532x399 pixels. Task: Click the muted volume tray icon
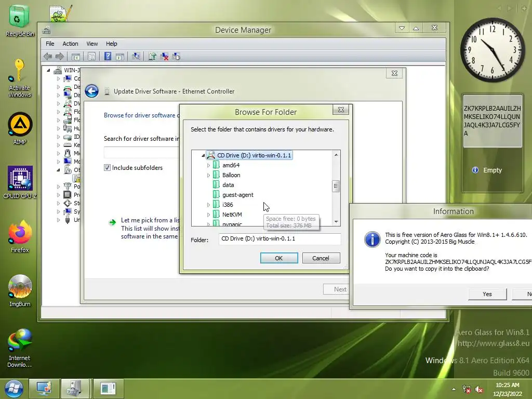(x=478, y=389)
